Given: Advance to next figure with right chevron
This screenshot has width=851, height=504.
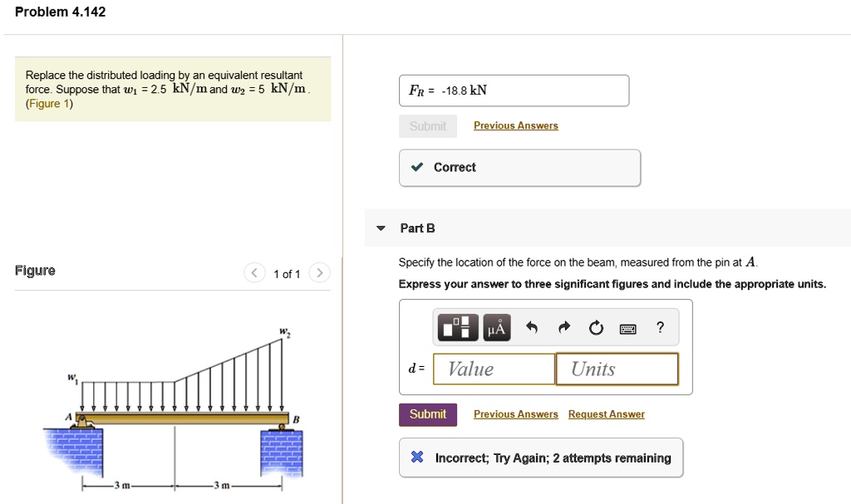Looking at the screenshot, I should point(319,272).
